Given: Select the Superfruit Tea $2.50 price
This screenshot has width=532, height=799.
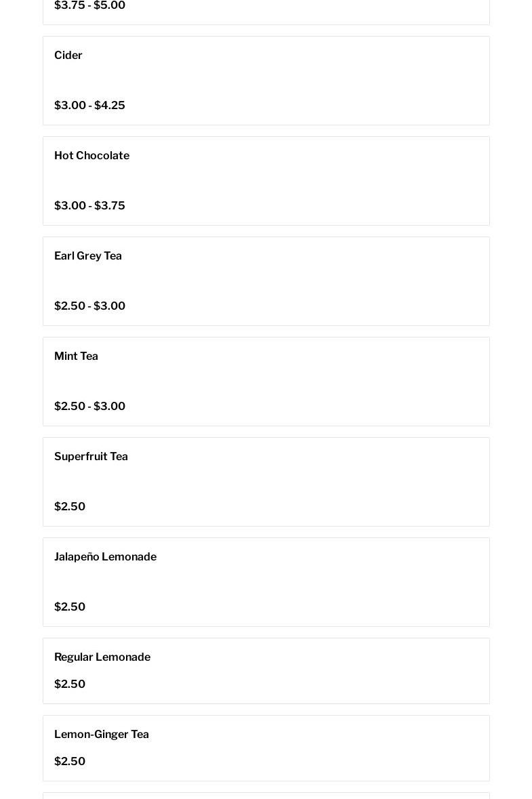Looking at the screenshot, I should 70,507.
